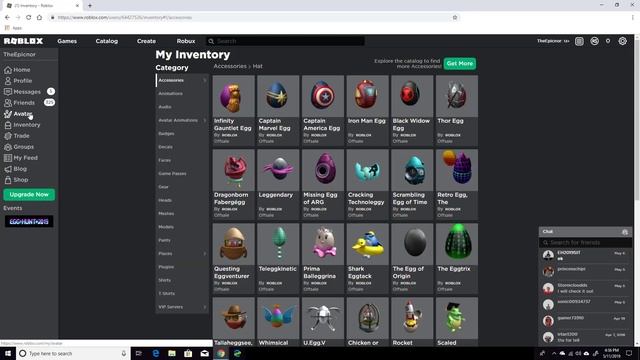This screenshot has height=360, width=640.
Task: Open the Shark Eggtack item
Action: (367, 258)
